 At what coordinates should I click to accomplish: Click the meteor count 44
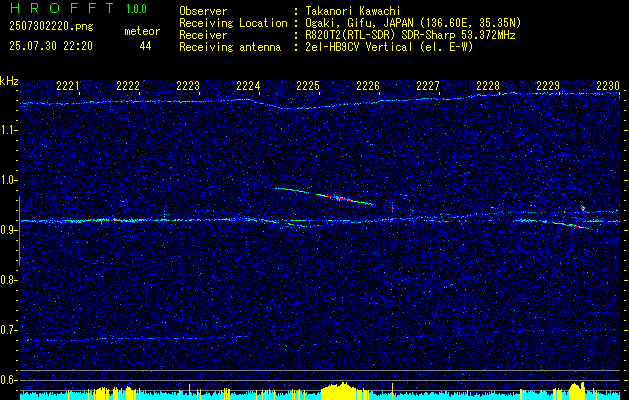point(145,46)
